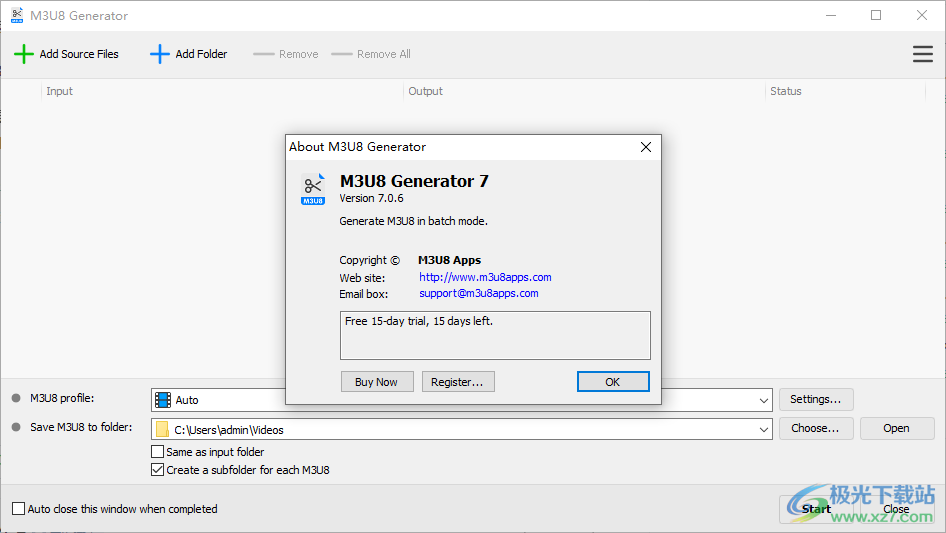
Task: Click the Output column header
Action: pos(584,91)
